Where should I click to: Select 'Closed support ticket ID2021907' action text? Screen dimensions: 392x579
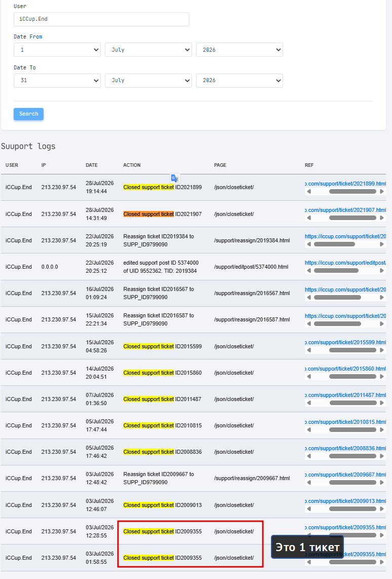(x=163, y=214)
